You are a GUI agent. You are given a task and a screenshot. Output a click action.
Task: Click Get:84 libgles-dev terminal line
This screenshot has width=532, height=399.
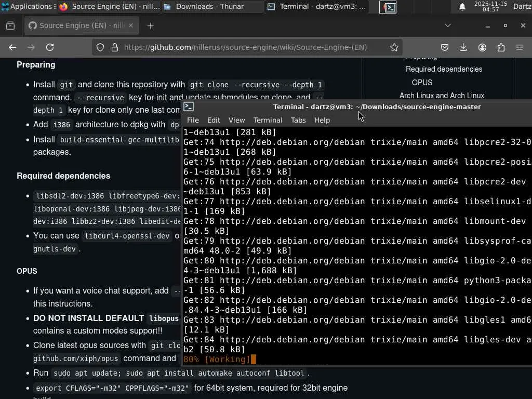pos(357,340)
